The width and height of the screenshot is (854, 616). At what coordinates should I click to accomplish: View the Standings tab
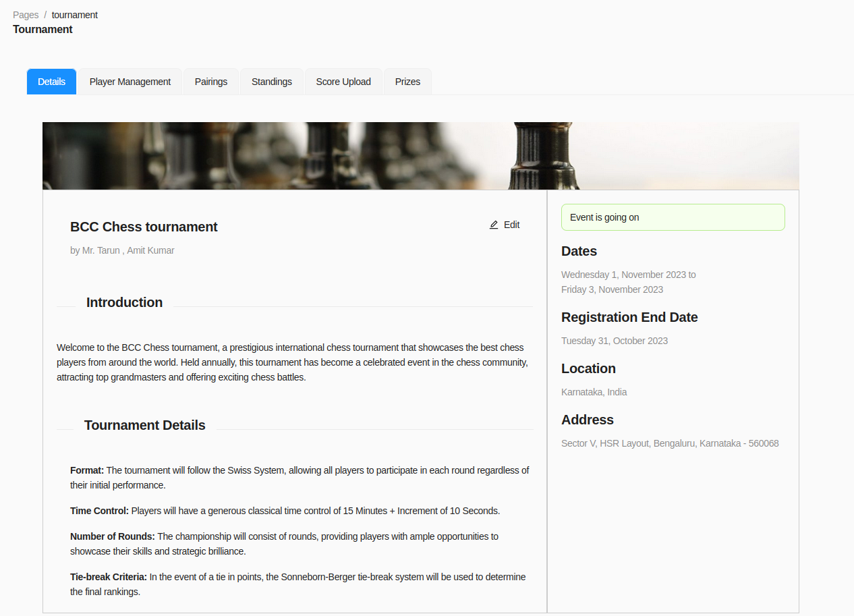(272, 82)
